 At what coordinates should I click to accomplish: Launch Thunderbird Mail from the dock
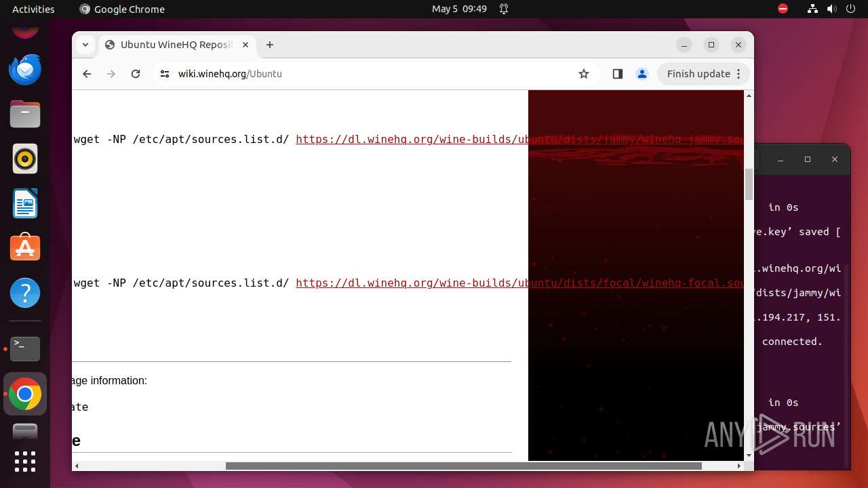tap(25, 69)
